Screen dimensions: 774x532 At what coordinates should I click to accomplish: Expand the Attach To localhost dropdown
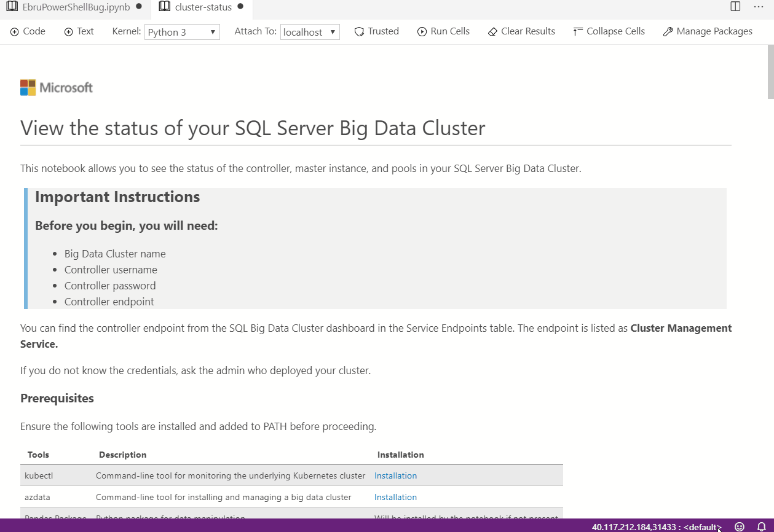coord(310,32)
